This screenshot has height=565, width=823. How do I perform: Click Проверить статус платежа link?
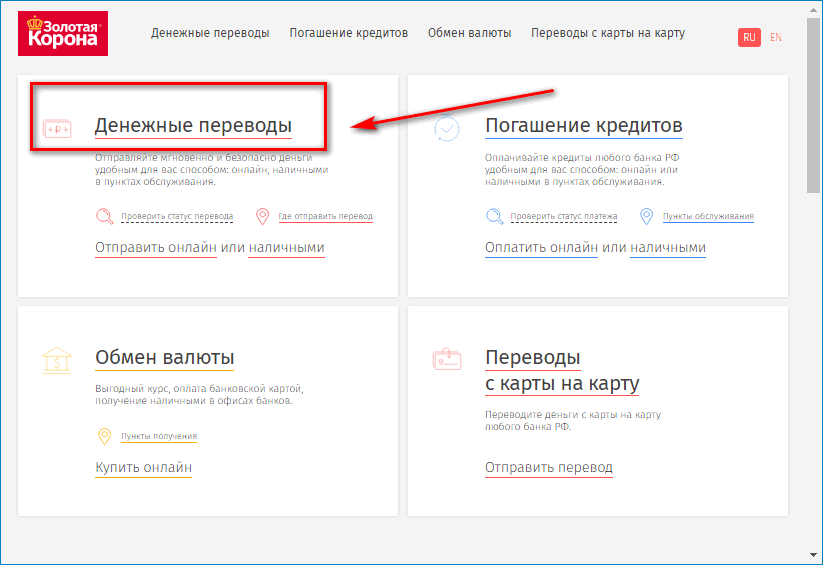(564, 216)
